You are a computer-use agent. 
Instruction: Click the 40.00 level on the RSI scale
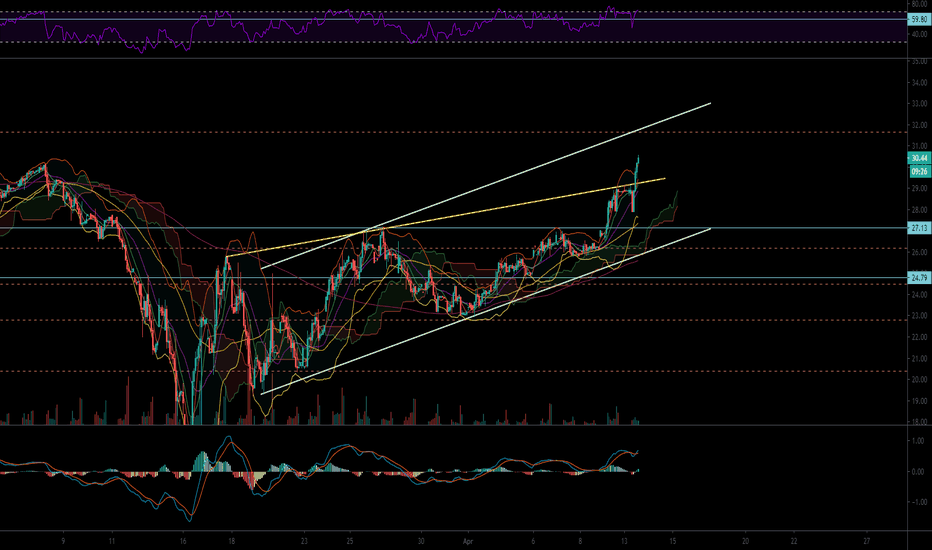tap(919, 34)
